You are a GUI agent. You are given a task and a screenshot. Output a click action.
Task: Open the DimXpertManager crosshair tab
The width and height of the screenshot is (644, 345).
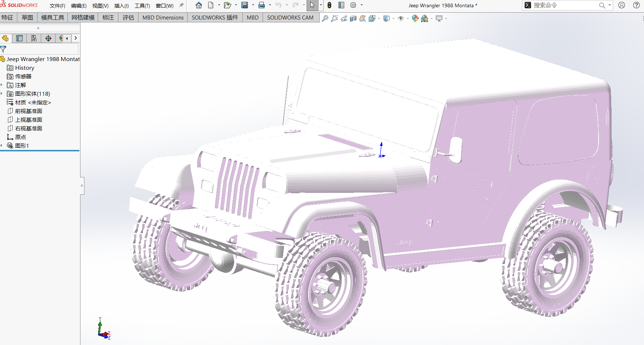pos(48,38)
